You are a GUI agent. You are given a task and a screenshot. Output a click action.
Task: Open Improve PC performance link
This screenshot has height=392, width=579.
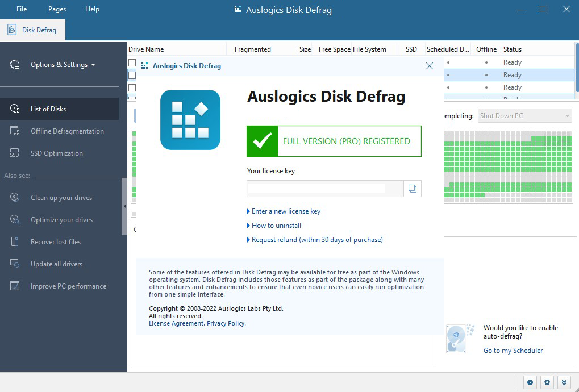click(68, 286)
